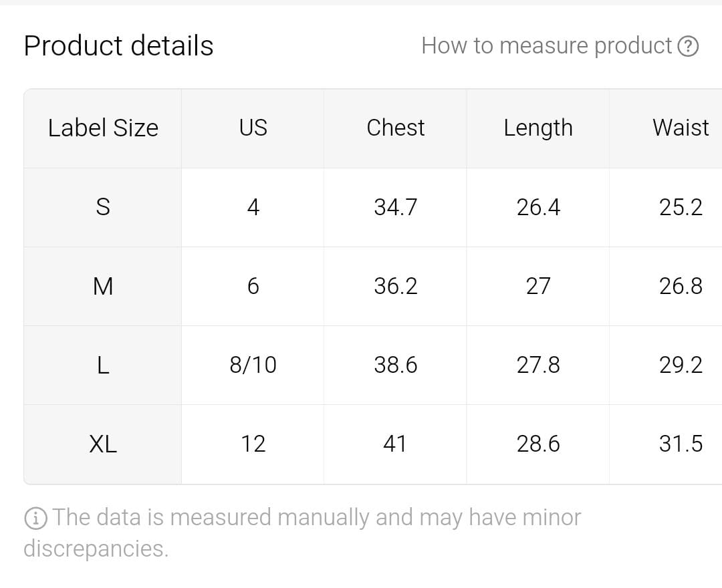Click the Chest column header
This screenshot has width=722, height=588.
(395, 128)
